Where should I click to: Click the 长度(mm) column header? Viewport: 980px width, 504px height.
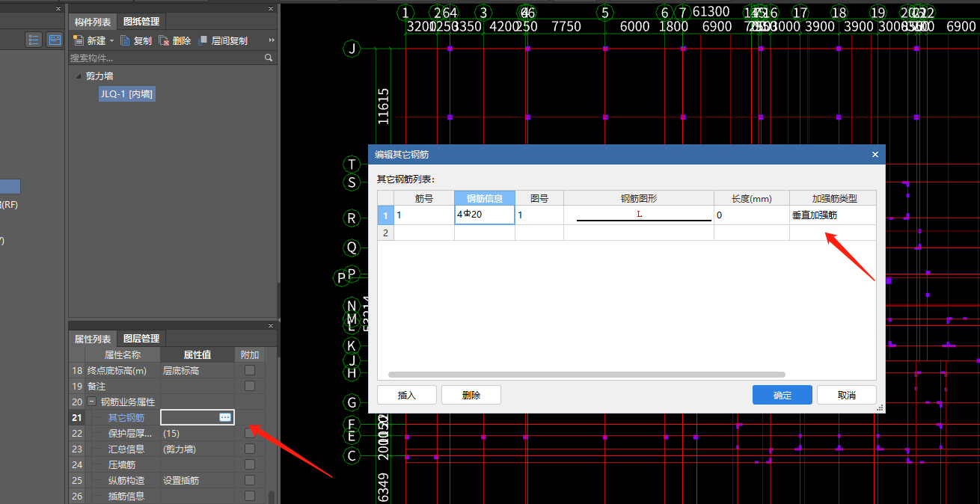pos(752,198)
